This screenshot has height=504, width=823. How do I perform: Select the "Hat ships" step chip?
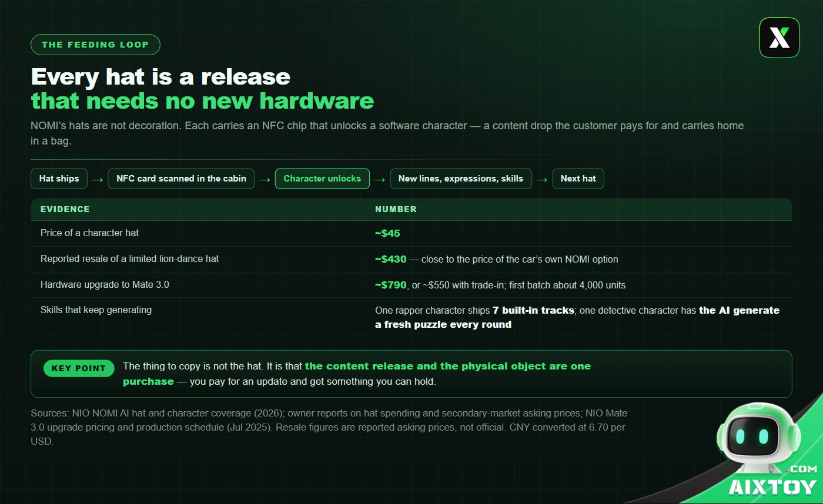point(59,179)
